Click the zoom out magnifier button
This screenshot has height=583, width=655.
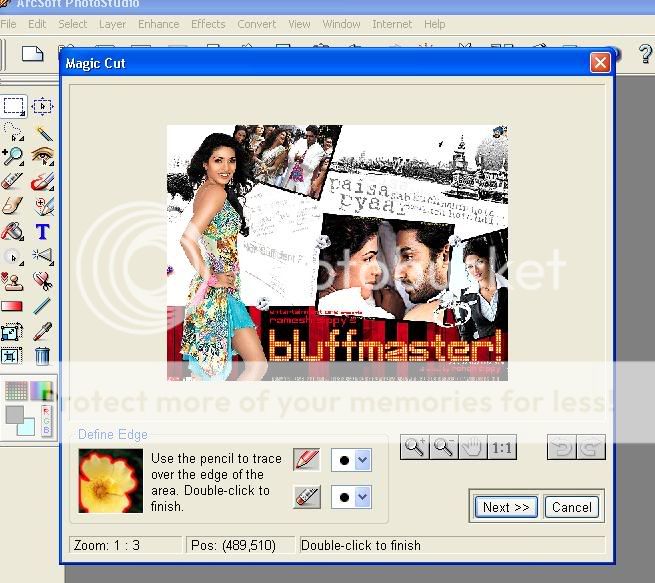click(443, 448)
